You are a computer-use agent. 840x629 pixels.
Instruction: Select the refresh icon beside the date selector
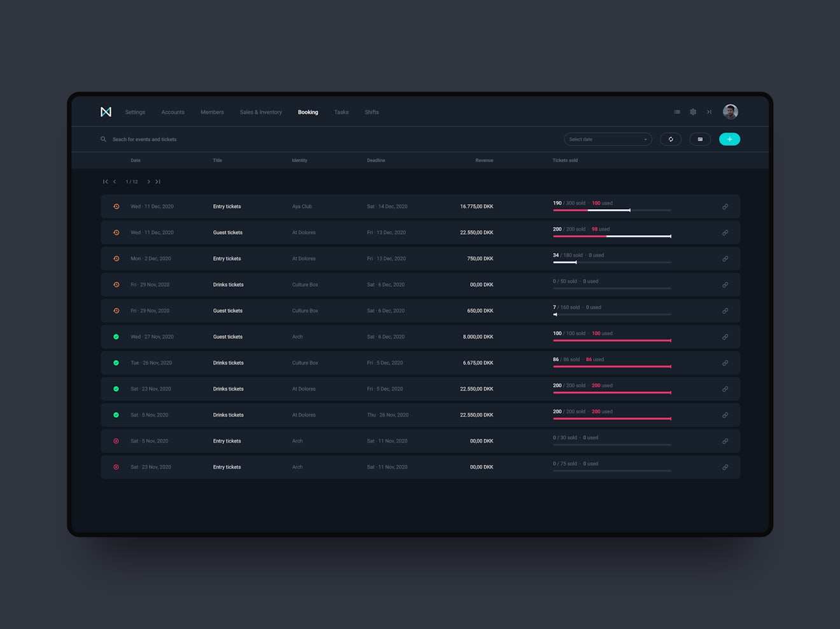click(671, 139)
